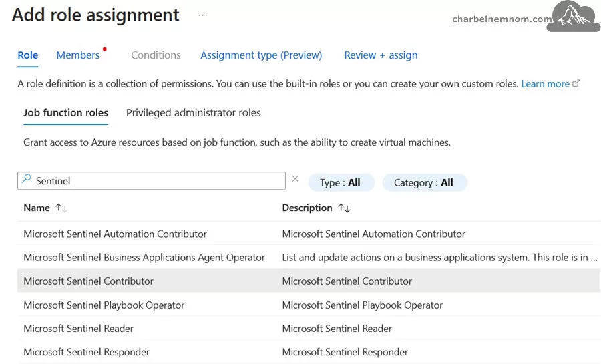Select Microsoft Sentinel Reader role name
This screenshot has width=601, height=364.
coord(79,329)
